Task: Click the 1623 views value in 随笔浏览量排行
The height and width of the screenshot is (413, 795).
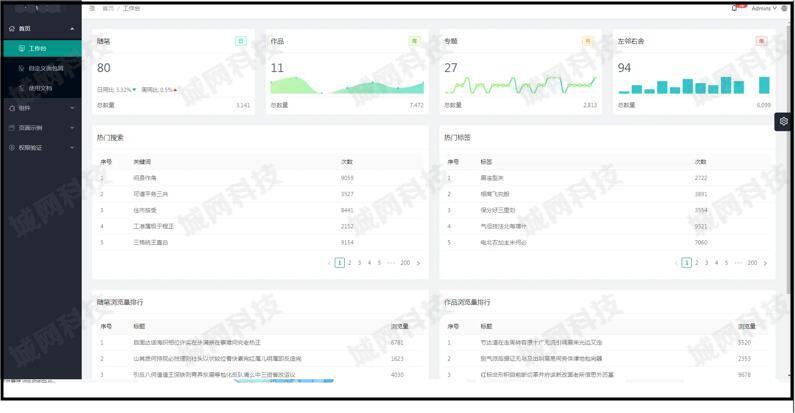Action: [x=397, y=359]
